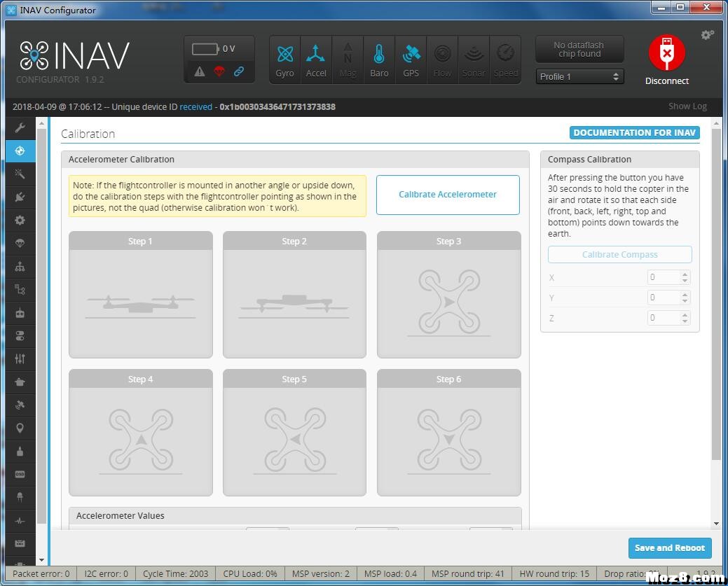The image size is (728, 586).
Task: Click the Step 4 calibration picture
Action: (x=141, y=433)
